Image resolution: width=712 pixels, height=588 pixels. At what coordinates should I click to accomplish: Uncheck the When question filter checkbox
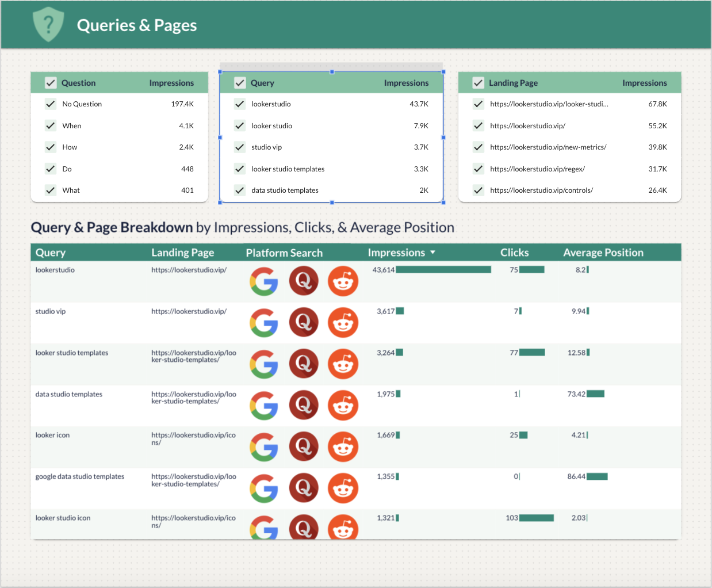click(51, 125)
